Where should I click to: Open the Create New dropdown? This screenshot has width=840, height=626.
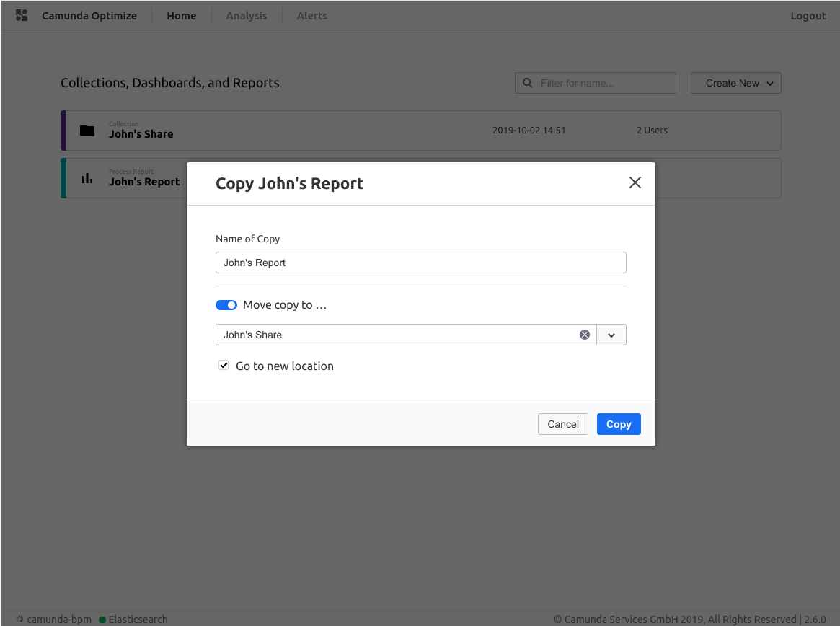[735, 83]
